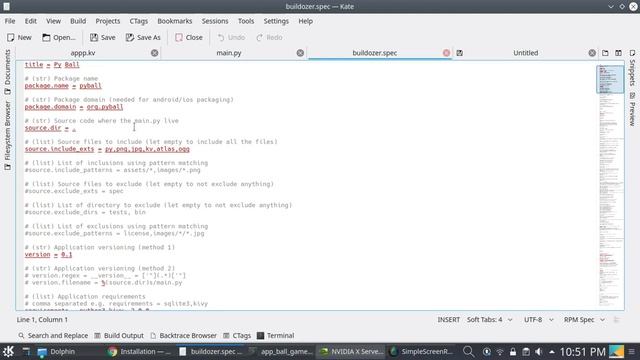Open the Build menu
The height and width of the screenshot is (360, 640).
point(78,21)
